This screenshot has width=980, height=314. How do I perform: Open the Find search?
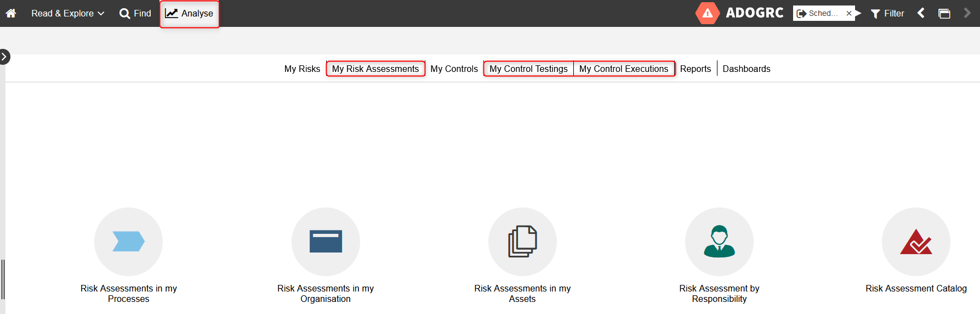135,13
